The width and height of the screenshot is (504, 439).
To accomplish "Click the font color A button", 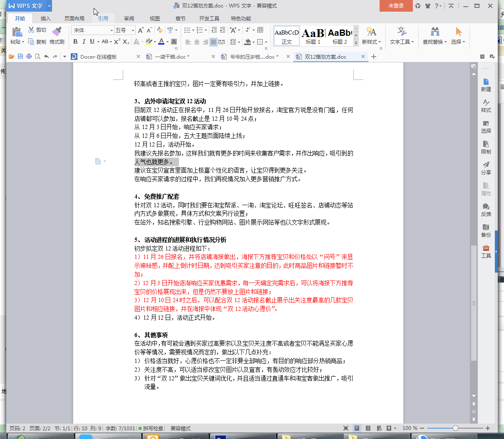I will (161, 42).
